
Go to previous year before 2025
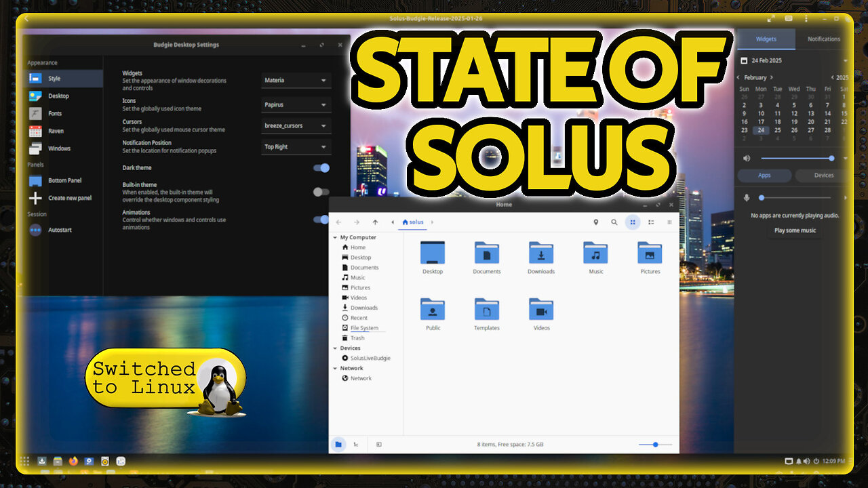[x=832, y=77]
